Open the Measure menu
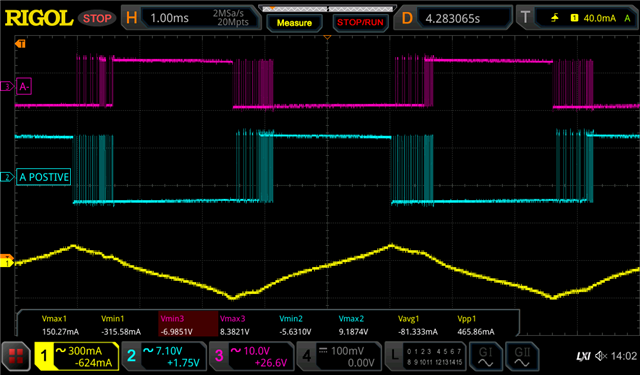Screen dimensions: 640x375 point(294,23)
